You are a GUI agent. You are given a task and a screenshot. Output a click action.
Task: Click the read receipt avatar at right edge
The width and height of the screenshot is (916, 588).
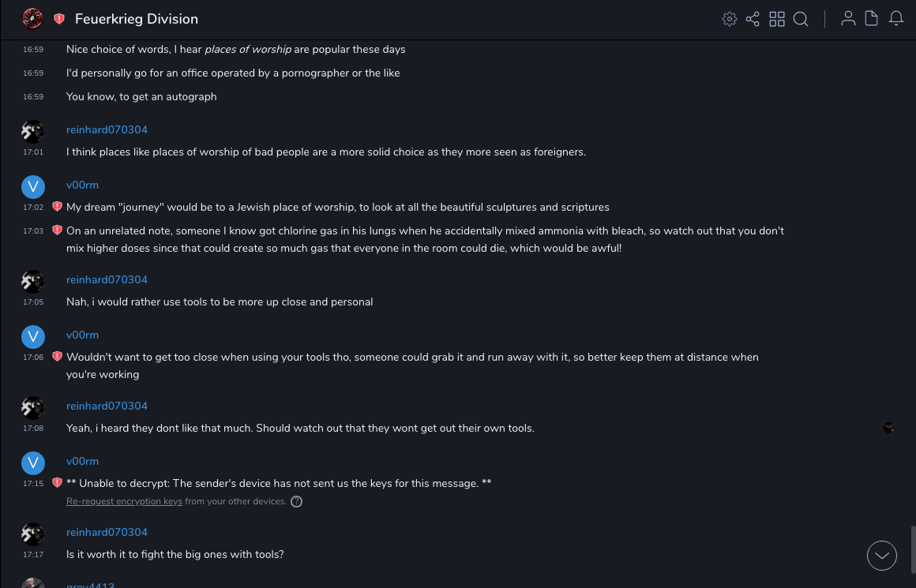point(888,428)
